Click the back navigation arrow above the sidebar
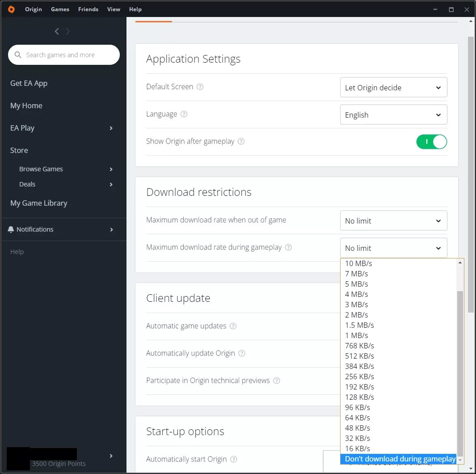The width and height of the screenshot is (476, 474). [x=57, y=31]
